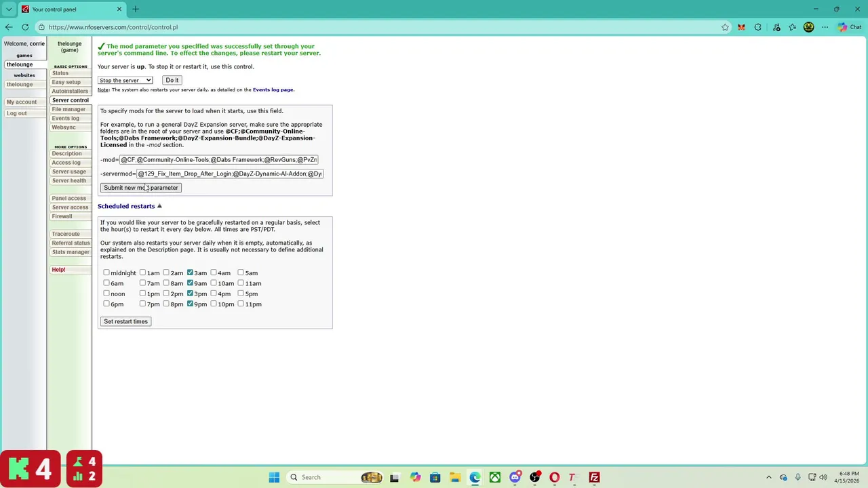Go back to the previous page
Screen dimensions: 868x488
pyautogui.click(x=9, y=27)
